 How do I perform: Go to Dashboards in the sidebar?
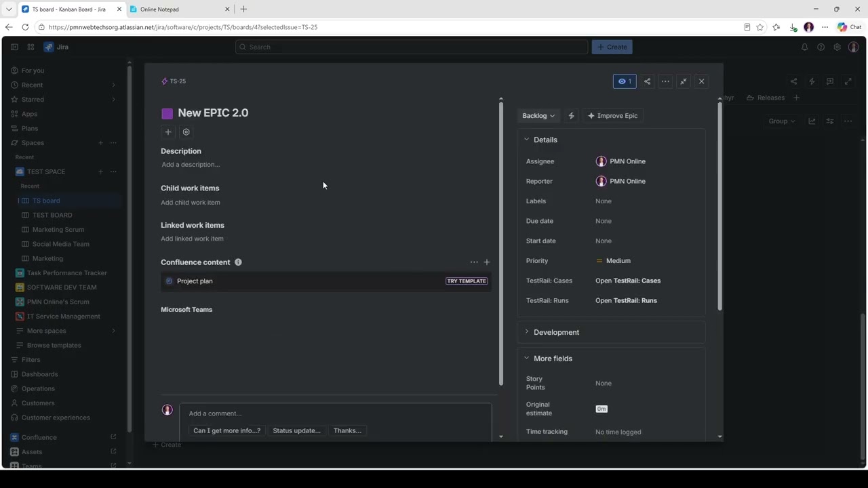tap(39, 374)
